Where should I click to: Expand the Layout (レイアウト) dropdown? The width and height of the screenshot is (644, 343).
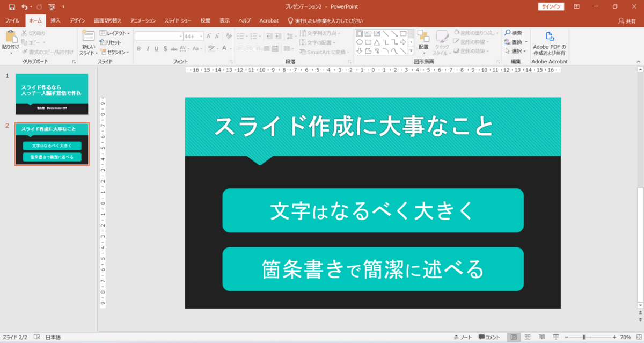coord(115,33)
